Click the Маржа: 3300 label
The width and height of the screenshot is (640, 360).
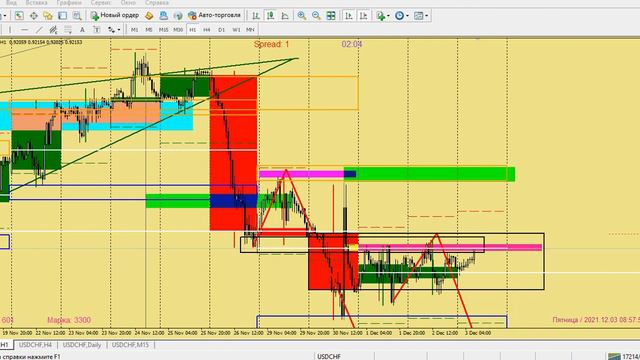click(69, 320)
